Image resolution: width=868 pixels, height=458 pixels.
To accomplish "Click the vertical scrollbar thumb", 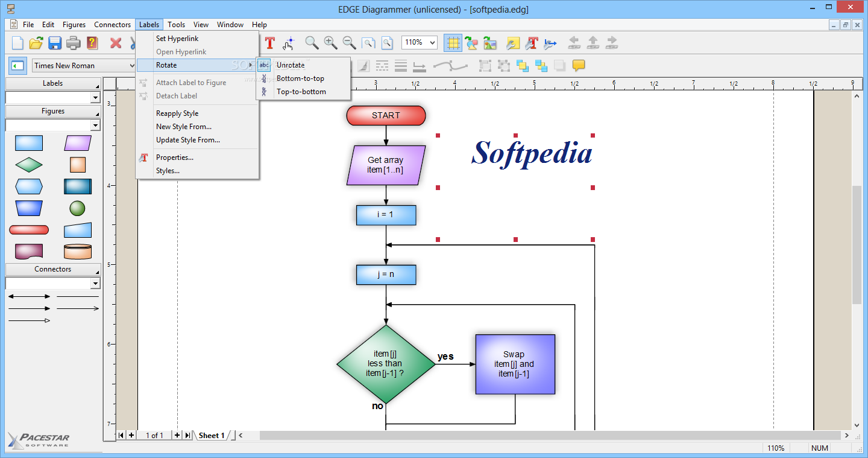I will coord(857,245).
